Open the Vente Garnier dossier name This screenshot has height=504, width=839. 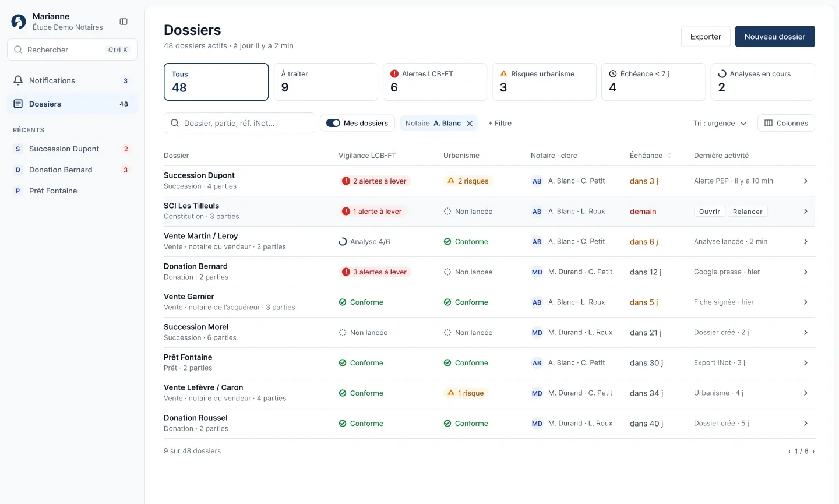(x=189, y=297)
